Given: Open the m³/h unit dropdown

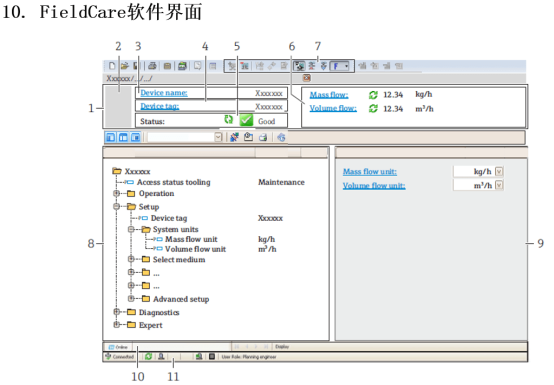Looking at the screenshot, I should (x=499, y=185).
